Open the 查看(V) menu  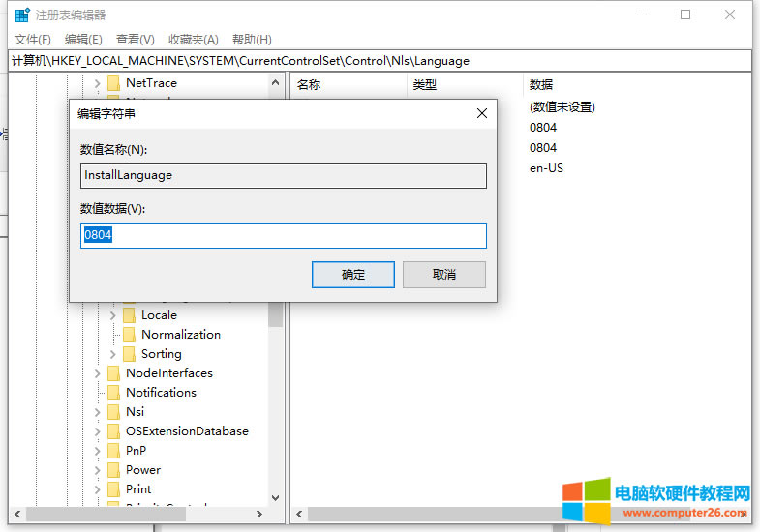tap(136, 40)
